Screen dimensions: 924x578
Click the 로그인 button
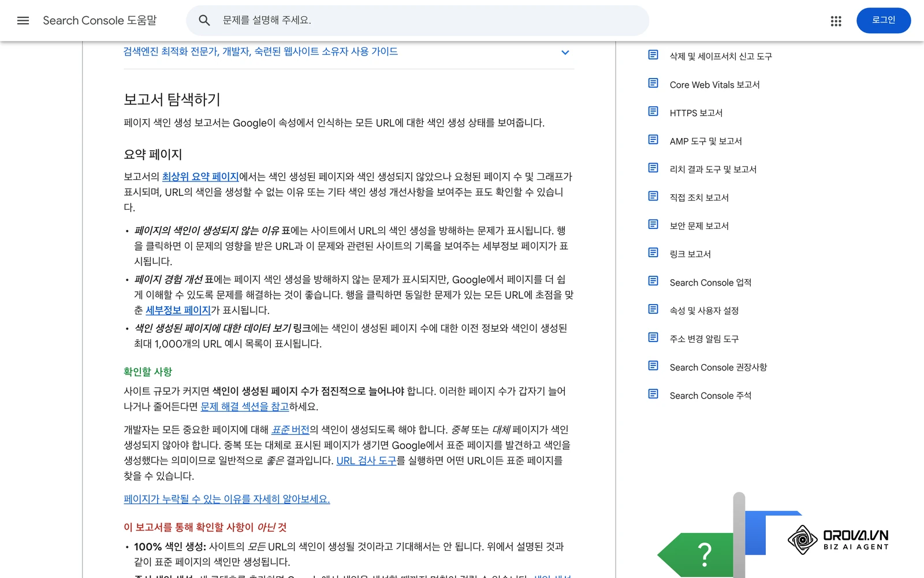pos(884,20)
